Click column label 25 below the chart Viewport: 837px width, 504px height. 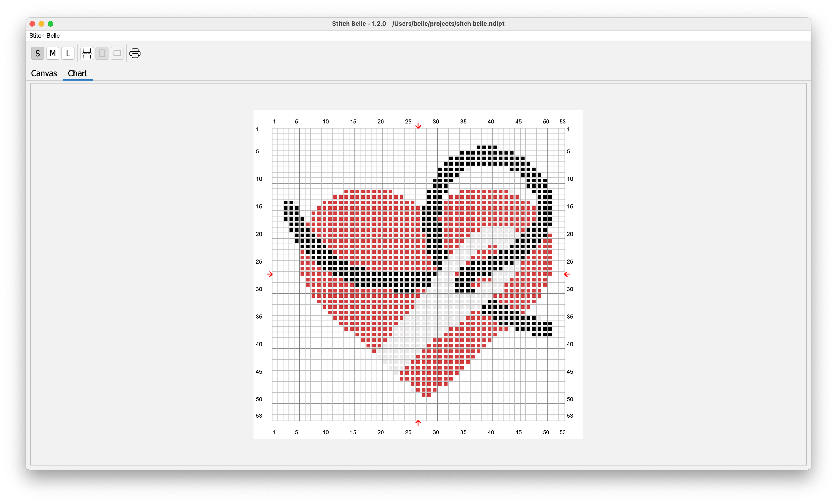pos(408,432)
